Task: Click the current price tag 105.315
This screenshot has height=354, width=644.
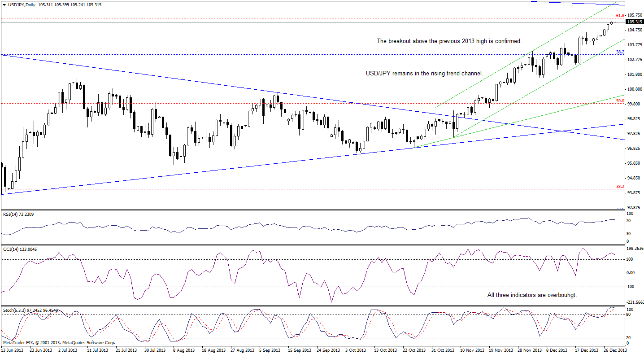Action: 635,22
